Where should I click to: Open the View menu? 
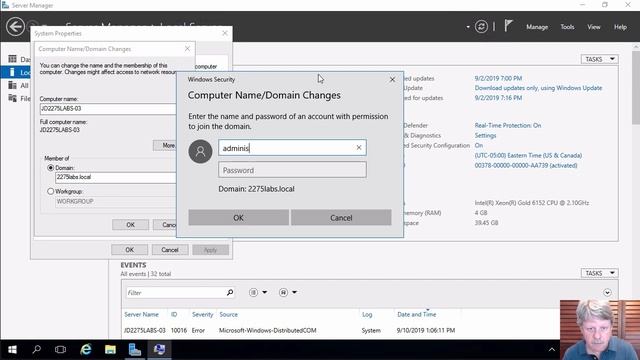[x=593, y=27]
